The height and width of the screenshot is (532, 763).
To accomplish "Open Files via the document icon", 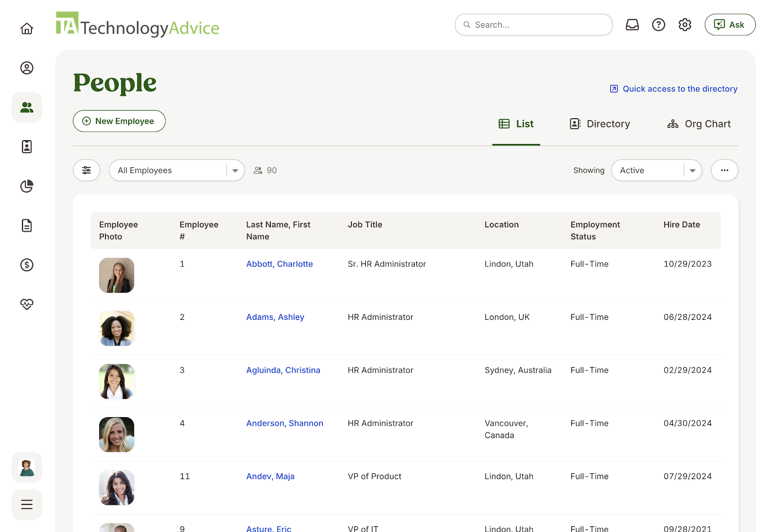I will point(27,226).
